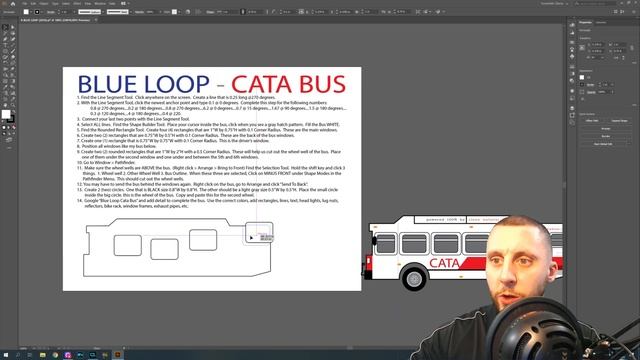Open the Color panel icon in the dock
640x360 pixels.
[572, 25]
